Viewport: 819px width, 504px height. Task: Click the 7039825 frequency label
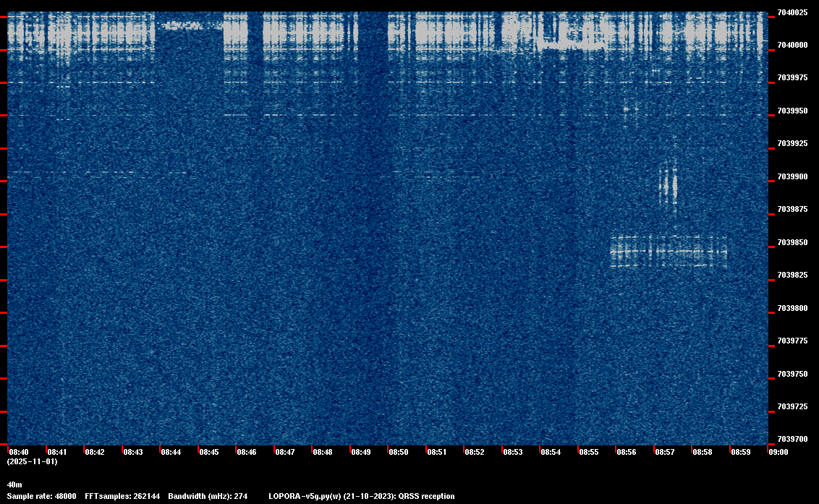coord(792,276)
